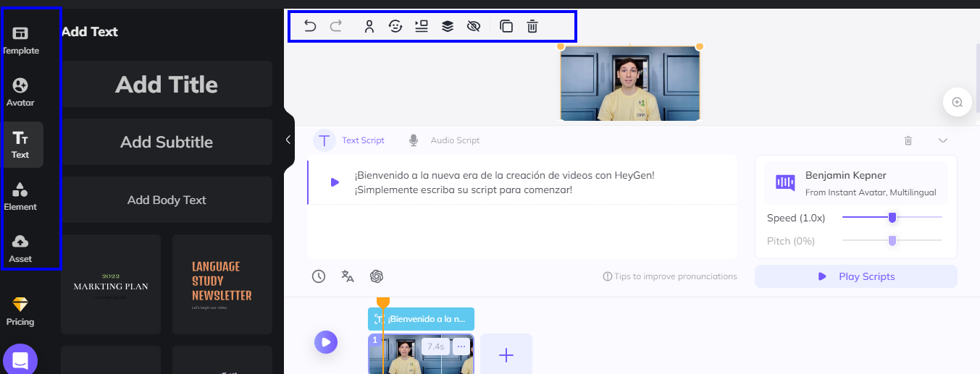Open the Asset upload panel
The width and height of the screenshot is (980, 374).
point(21,249)
